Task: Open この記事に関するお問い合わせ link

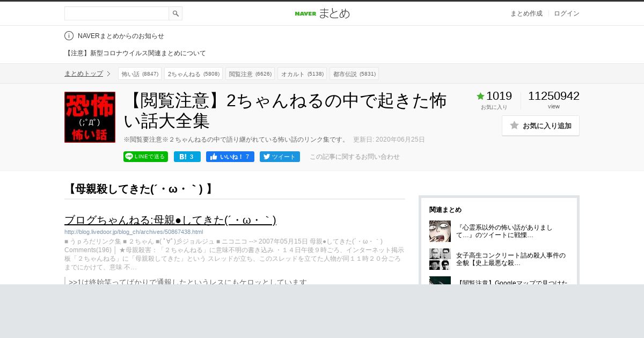Action: [355, 157]
